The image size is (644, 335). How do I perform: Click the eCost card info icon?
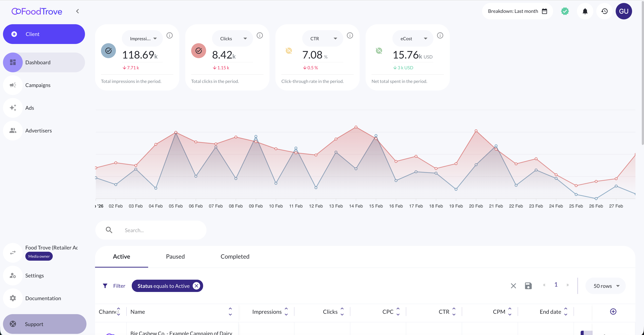(x=440, y=36)
